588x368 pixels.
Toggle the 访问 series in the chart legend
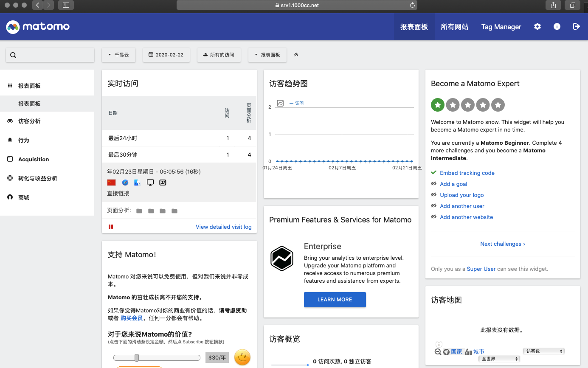pyautogui.click(x=296, y=103)
